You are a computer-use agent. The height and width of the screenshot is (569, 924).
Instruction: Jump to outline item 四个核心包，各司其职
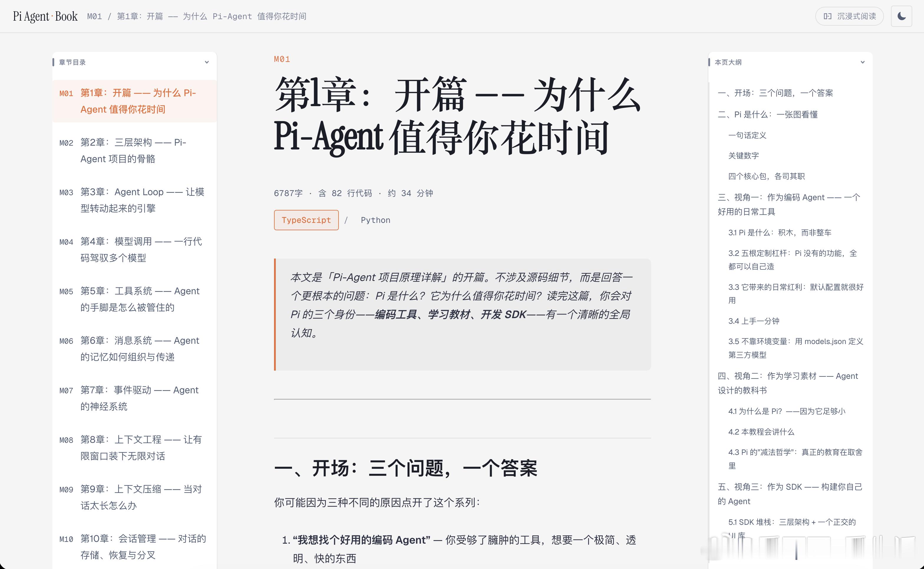point(766,176)
